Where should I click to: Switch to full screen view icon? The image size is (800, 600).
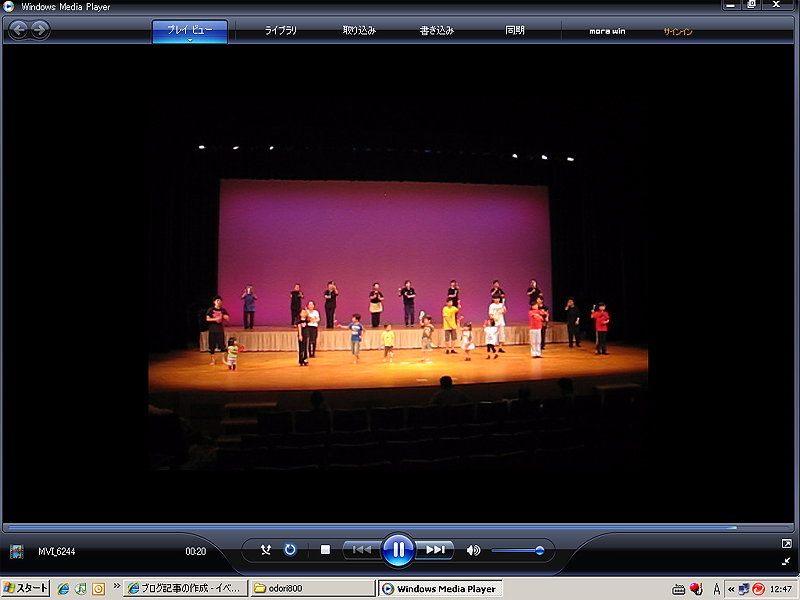coord(786,543)
